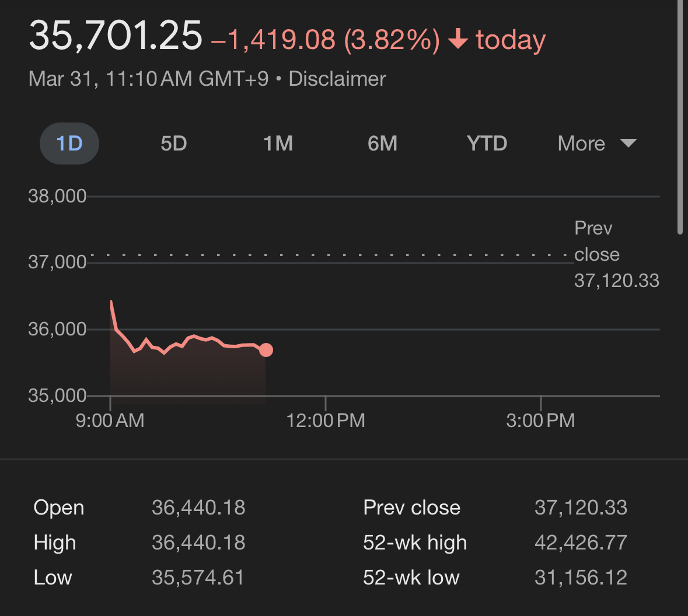Viewport: 688px width, 616px height.
Task: Click the 52-wk low value 31,156.12
Action: (x=581, y=577)
